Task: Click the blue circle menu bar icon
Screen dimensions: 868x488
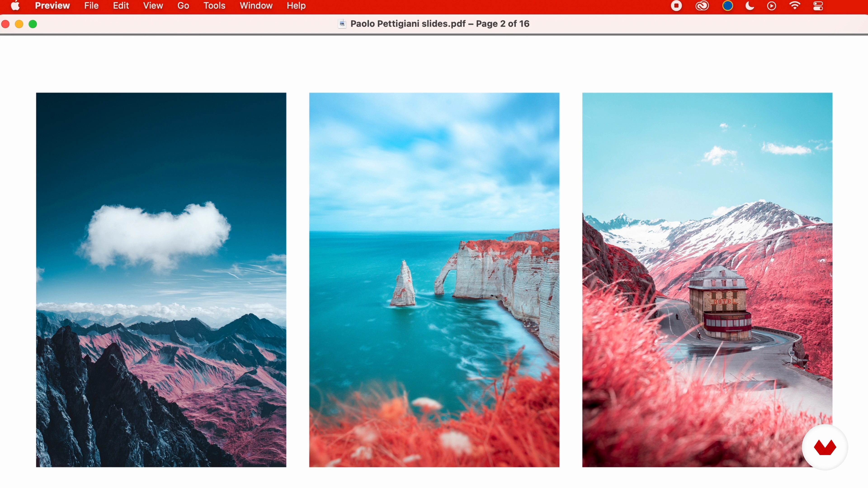Action: (x=728, y=6)
